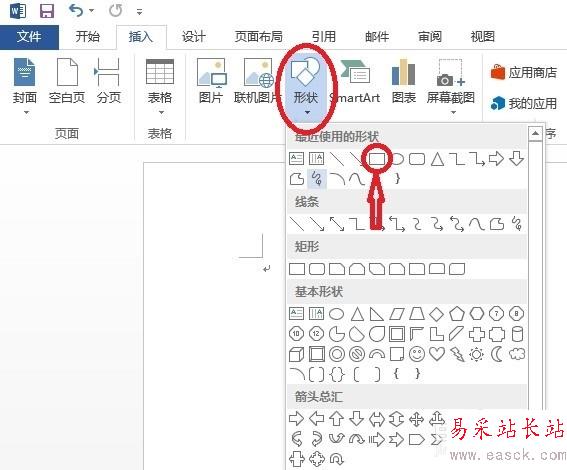
Task: Select the sun shape
Action: [477, 354]
